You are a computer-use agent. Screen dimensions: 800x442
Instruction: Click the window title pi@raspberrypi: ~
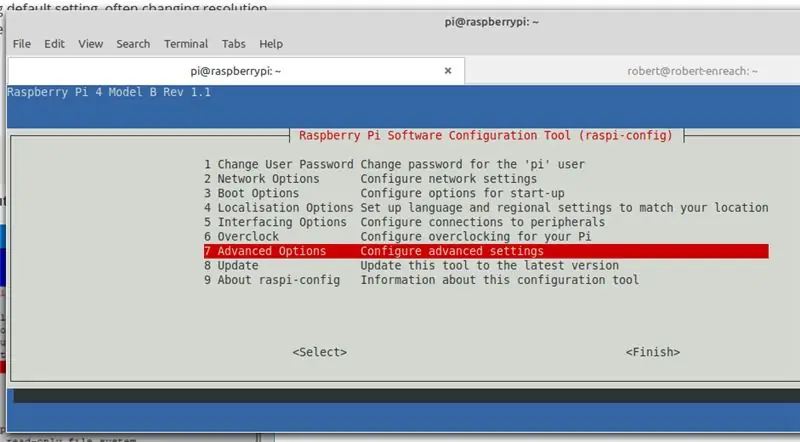coord(491,22)
